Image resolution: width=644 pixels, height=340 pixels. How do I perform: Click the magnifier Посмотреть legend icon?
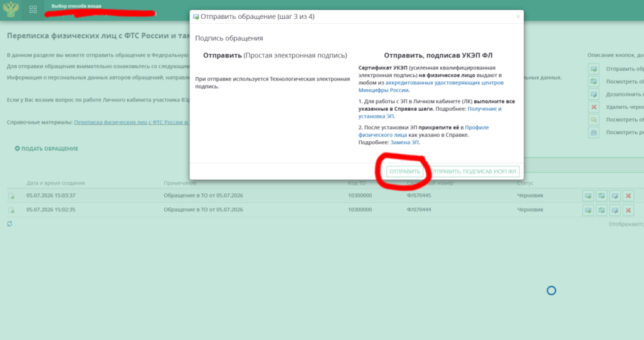click(594, 120)
